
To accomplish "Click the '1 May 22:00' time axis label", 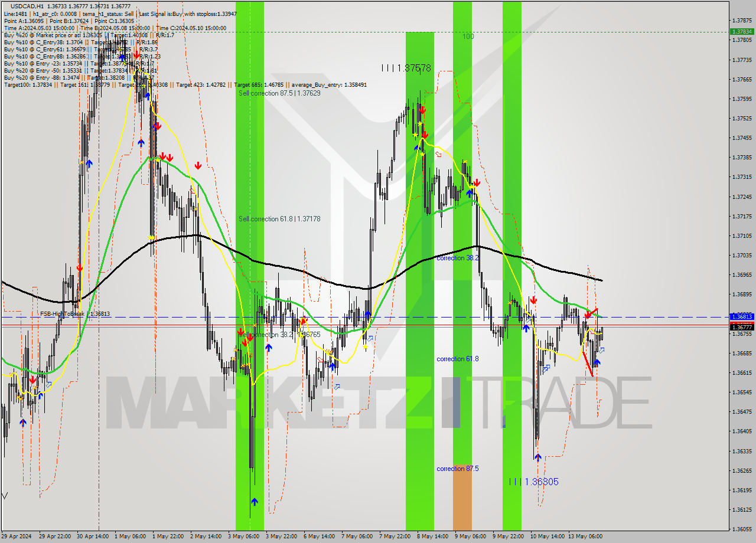I will click(169, 537).
